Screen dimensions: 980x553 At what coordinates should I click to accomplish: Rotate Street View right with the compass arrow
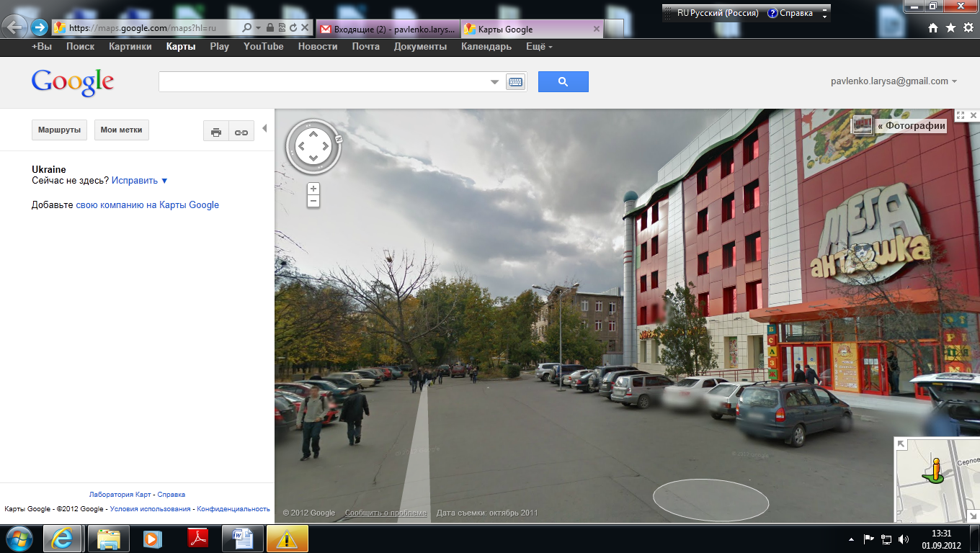pos(325,146)
